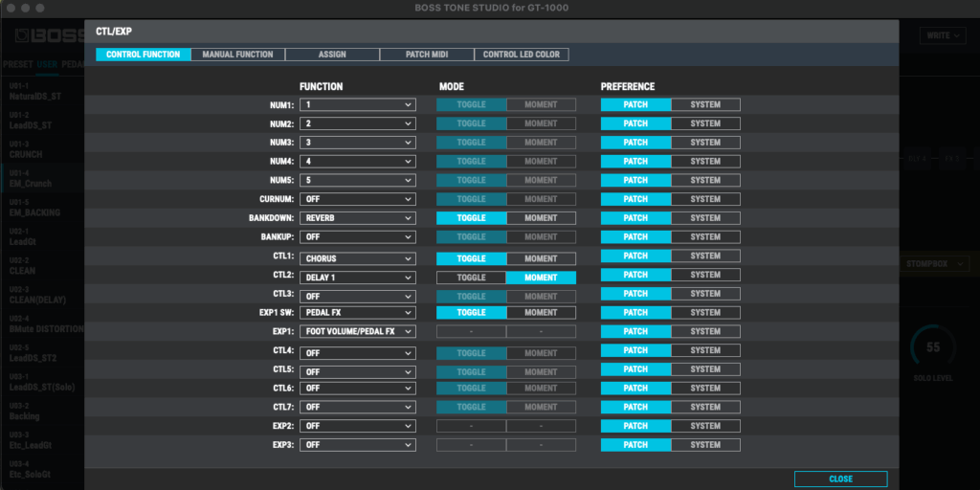Select PATCH preference for NUM5
Screen dimensions: 980x490
[x=636, y=180]
